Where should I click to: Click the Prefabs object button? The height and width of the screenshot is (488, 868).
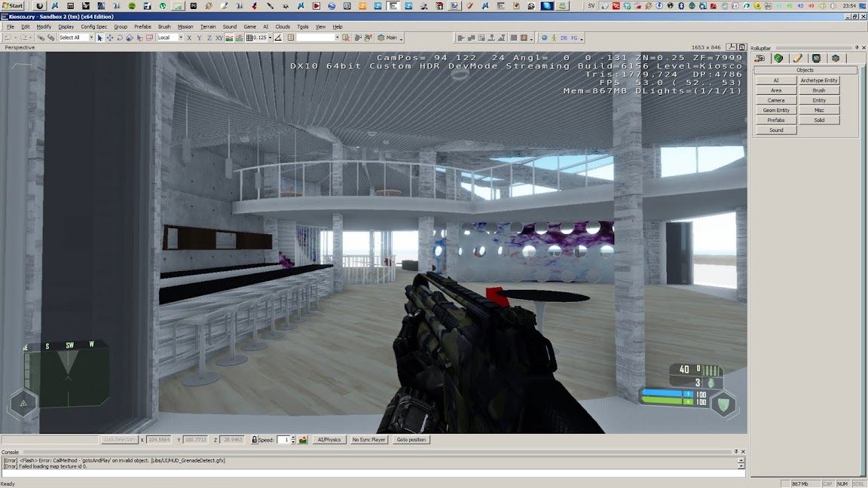coord(776,120)
